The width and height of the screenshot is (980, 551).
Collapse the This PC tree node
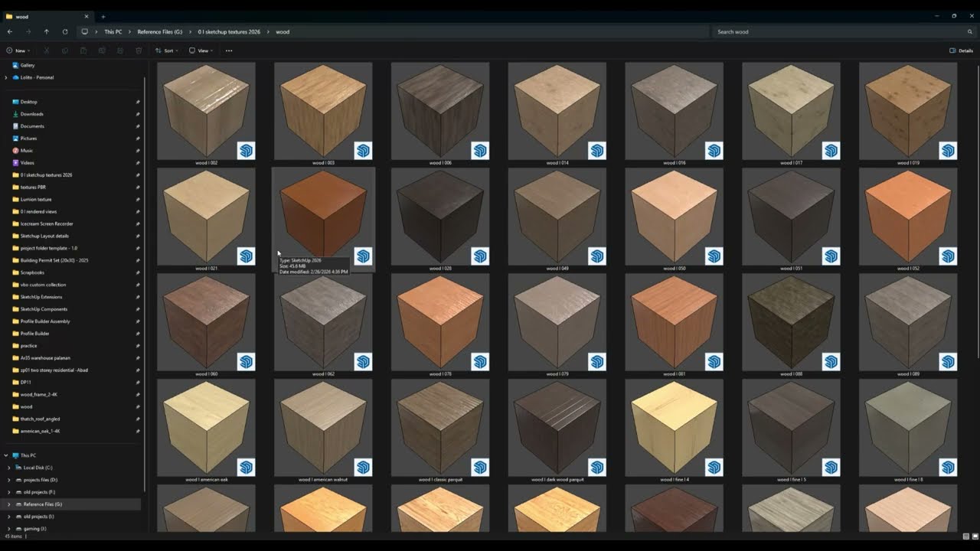8,455
